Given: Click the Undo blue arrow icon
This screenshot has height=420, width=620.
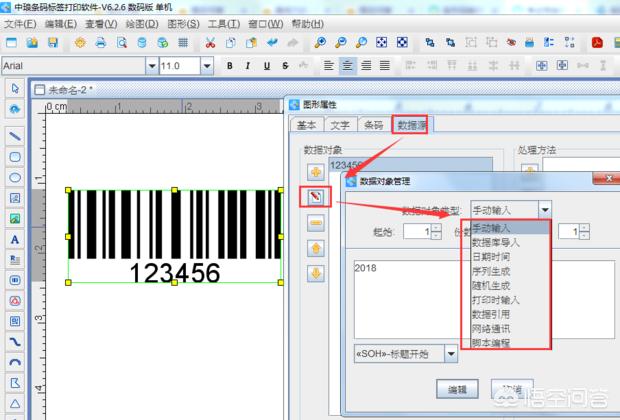Looking at the screenshot, I should (x=272, y=42).
